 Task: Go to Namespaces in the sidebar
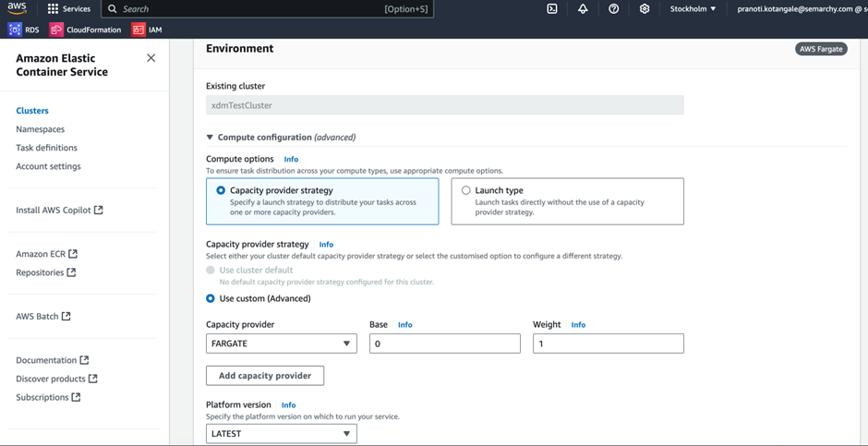point(41,129)
